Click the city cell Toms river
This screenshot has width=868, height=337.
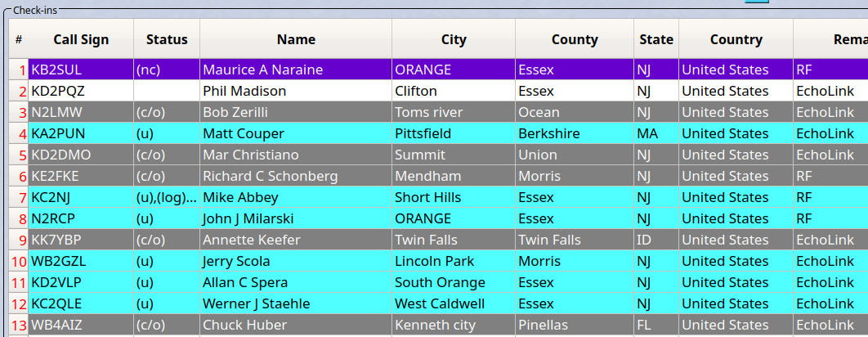coord(454,112)
